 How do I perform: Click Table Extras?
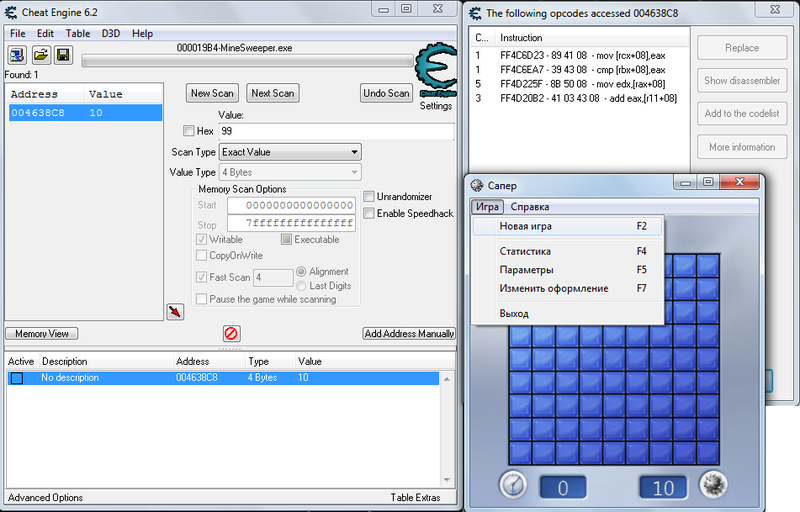[x=415, y=497]
